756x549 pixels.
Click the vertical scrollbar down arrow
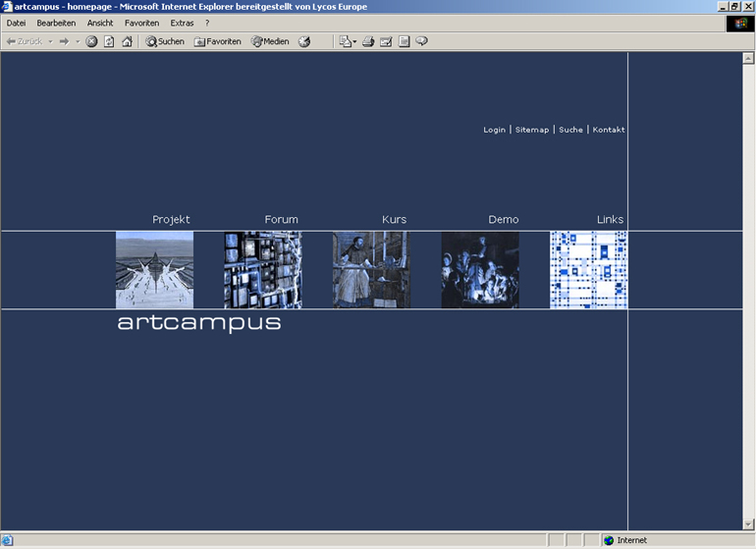[x=748, y=525]
